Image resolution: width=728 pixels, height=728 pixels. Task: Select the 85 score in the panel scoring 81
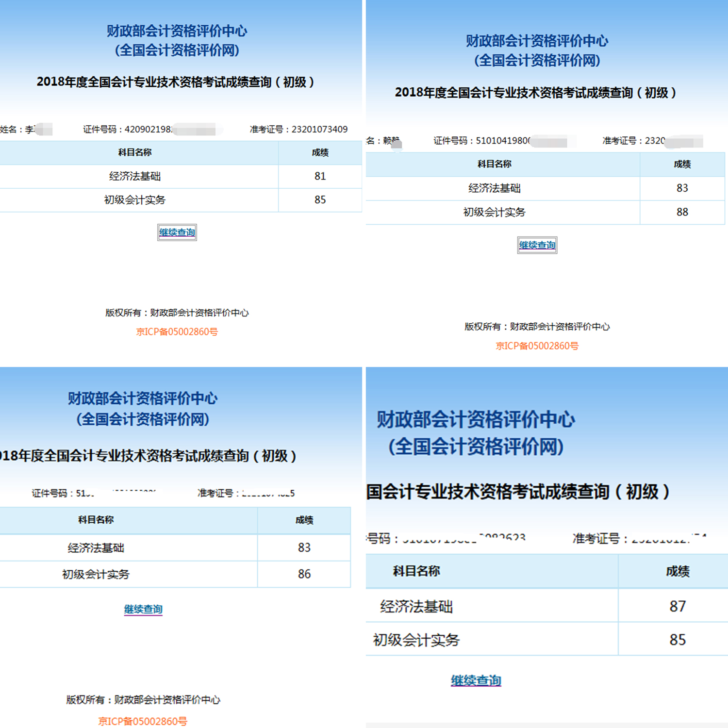click(320, 200)
